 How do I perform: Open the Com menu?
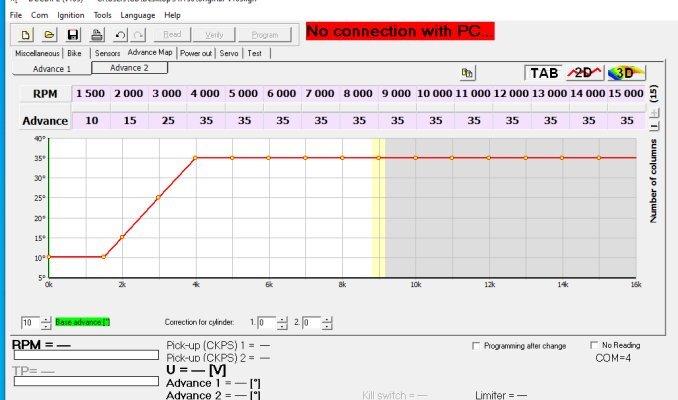39,15
